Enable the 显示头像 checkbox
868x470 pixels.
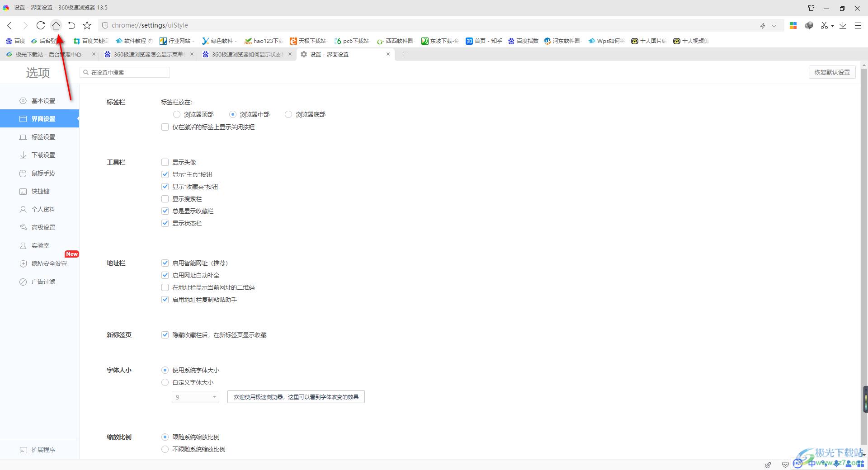coord(165,162)
